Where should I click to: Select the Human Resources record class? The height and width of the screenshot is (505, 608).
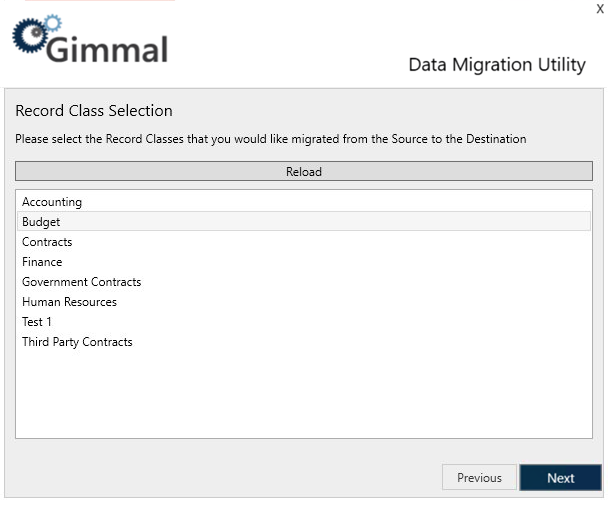(x=69, y=302)
